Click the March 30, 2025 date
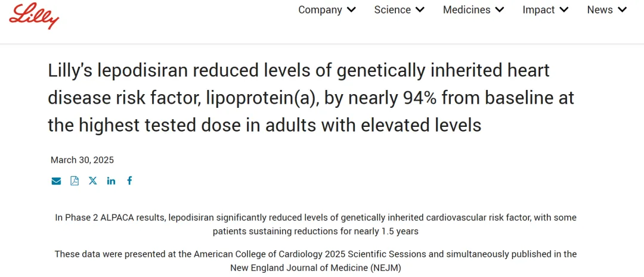Viewport: 644px width, 277px height. pos(82,160)
